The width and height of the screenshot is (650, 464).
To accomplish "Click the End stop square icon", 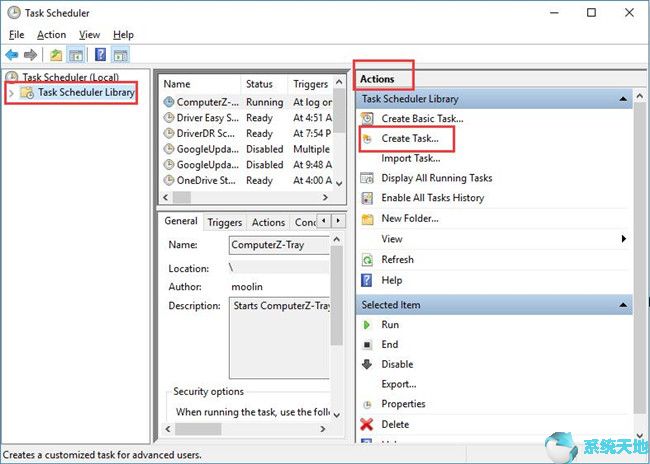I will [367, 345].
